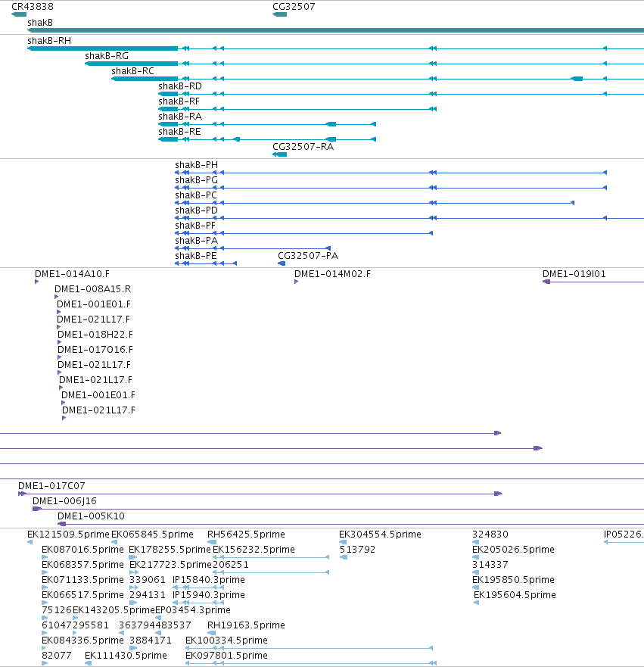Select the EK195850.5prime EST label
Screen dimensions: 644x667
tap(513, 580)
